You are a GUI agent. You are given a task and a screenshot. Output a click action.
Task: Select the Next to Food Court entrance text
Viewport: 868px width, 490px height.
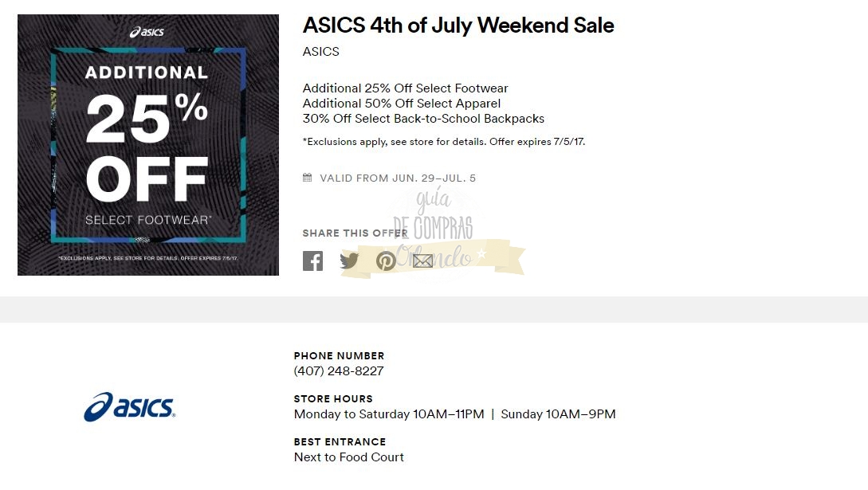pyautogui.click(x=348, y=457)
